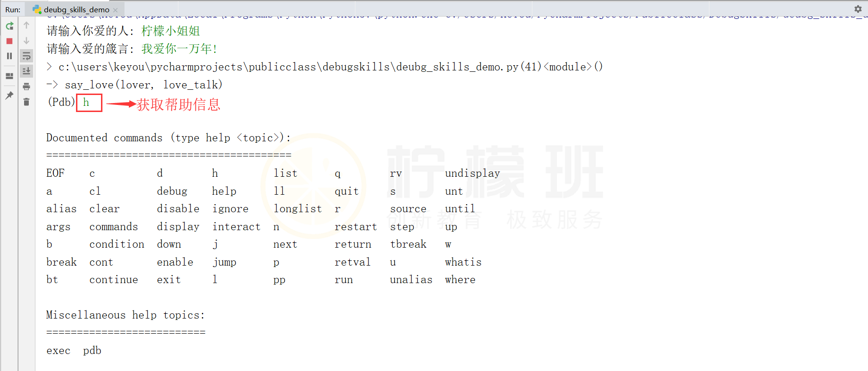This screenshot has width=868, height=371.
Task: Jump up the stack trace
Action: click(26, 25)
